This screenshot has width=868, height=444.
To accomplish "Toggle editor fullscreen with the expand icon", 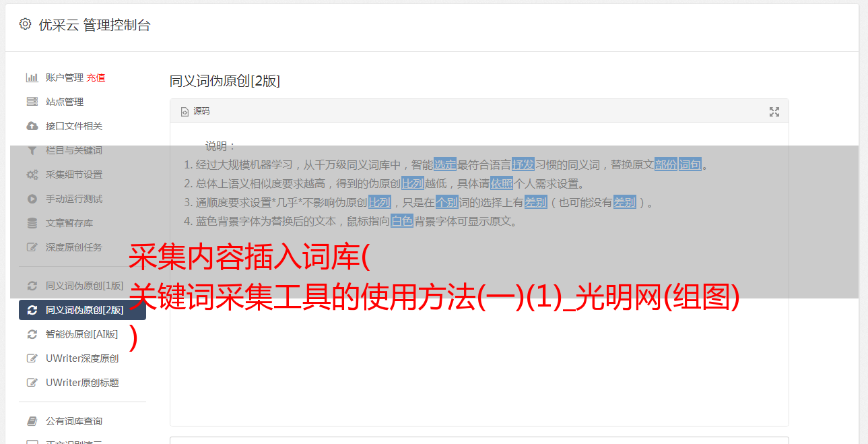I will (774, 112).
